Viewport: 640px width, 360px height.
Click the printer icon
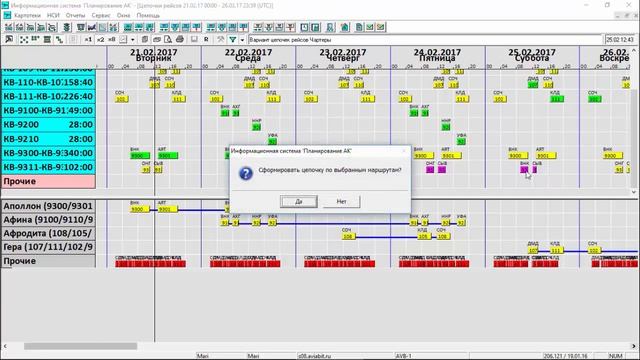180,40
